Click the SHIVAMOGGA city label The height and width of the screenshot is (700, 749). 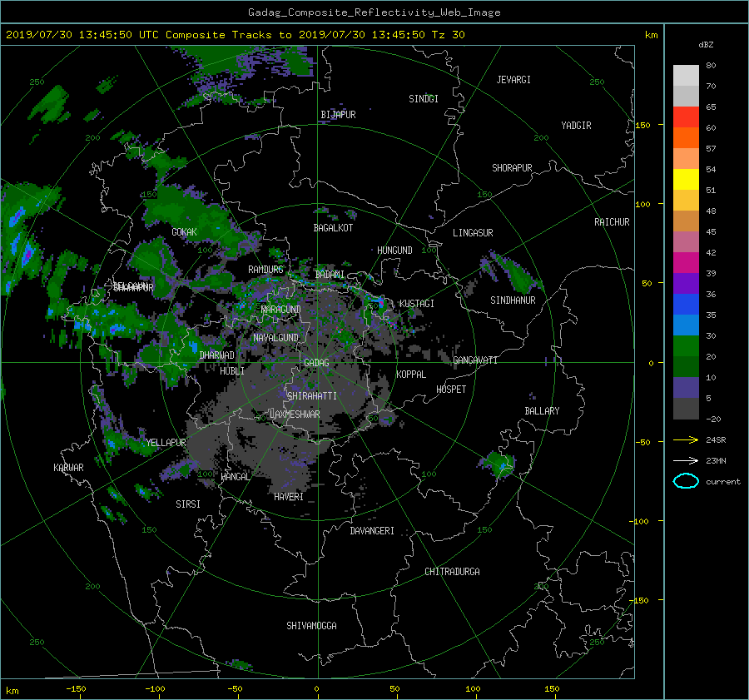pyautogui.click(x=311, y=626)
